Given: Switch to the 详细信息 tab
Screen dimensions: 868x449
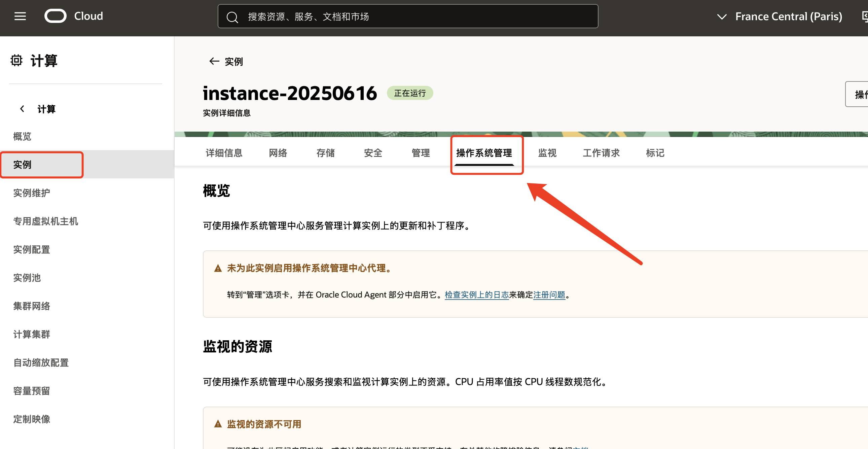Looking at the screenshot, I should pyautogui.click(x=224, y=153).
